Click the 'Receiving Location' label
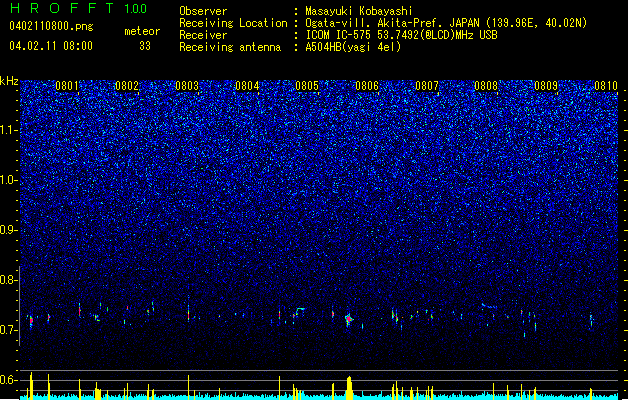Image resolution: width=629 pixels, height=400 pixels. 233,23
